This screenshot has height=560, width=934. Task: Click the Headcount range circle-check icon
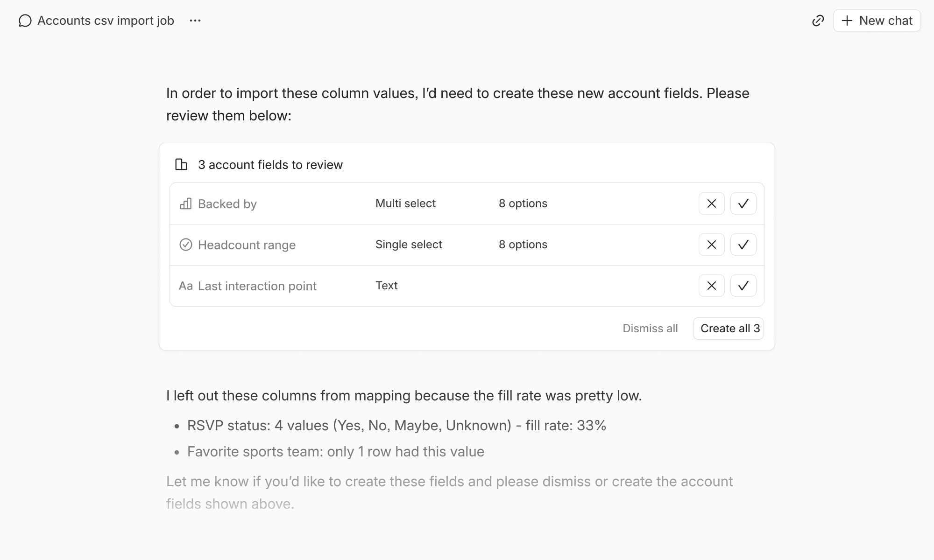coord(186,245)
